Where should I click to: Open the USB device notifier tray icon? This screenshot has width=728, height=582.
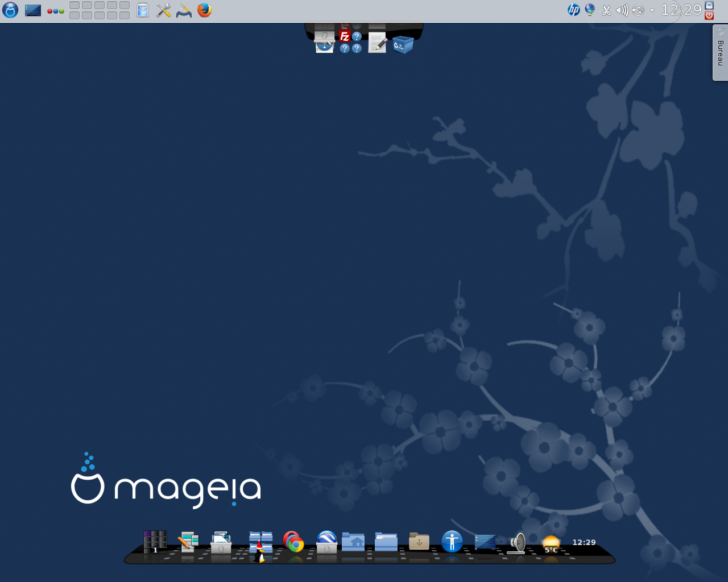[638, 10]
